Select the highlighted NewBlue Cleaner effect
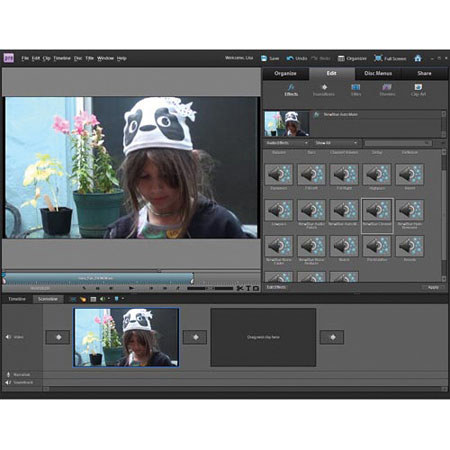Image resolution: width=450 pixels, height=450 pixels. (377, 215)
